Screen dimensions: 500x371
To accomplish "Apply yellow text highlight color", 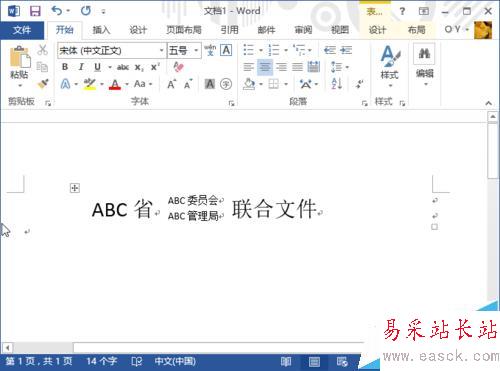I will tap(90, 84).
